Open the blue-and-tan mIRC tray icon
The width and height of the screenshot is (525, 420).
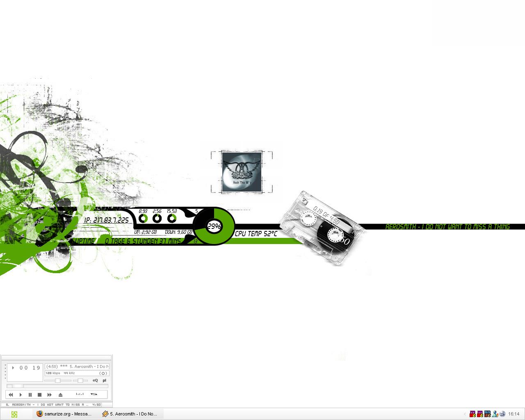point(488,414)
